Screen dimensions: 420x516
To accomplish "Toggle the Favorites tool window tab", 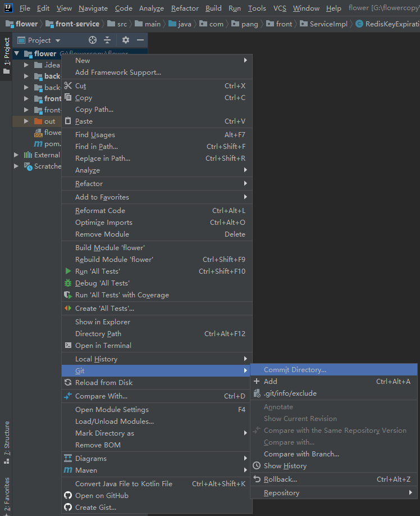I will pos(6,496).
